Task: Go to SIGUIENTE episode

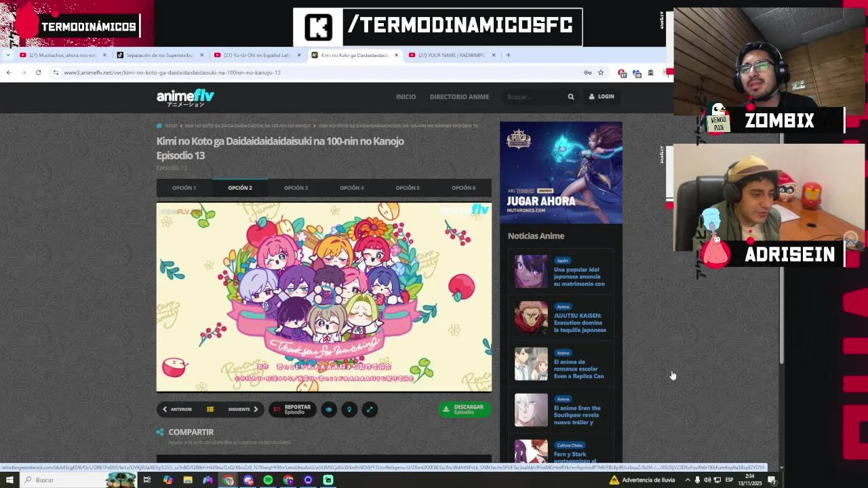Action: (243, 409)
